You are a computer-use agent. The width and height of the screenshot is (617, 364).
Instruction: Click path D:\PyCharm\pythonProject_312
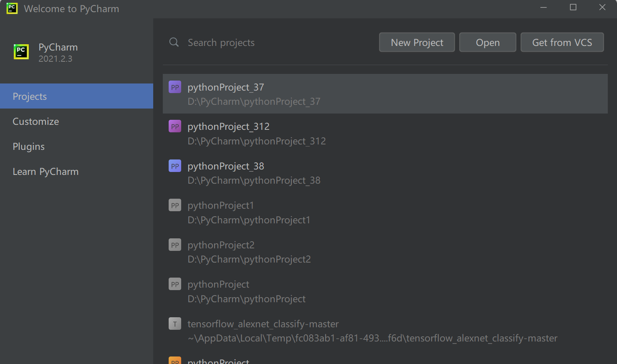[x=257, y=141]
